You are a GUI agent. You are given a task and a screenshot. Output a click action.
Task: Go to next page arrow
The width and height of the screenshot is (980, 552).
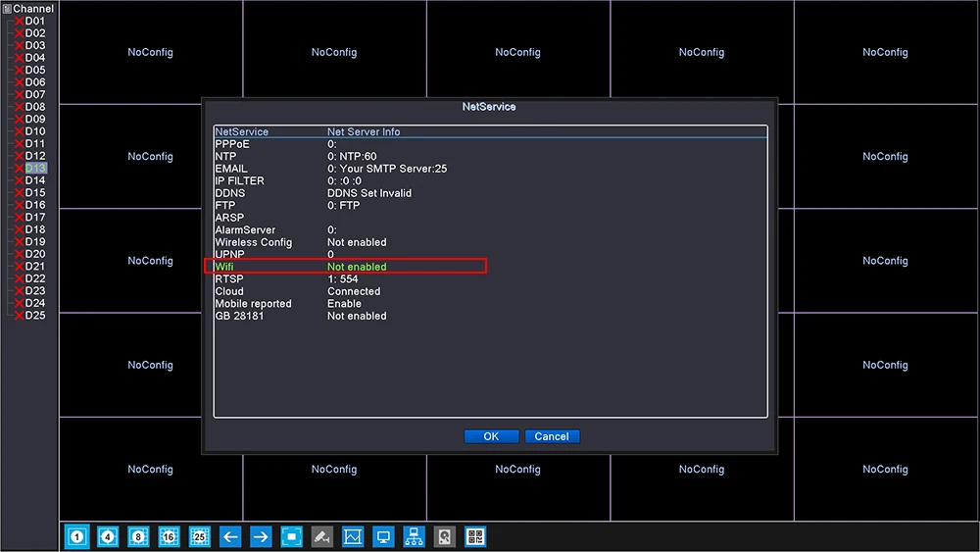pyautogui.click(x=261, y=536)
